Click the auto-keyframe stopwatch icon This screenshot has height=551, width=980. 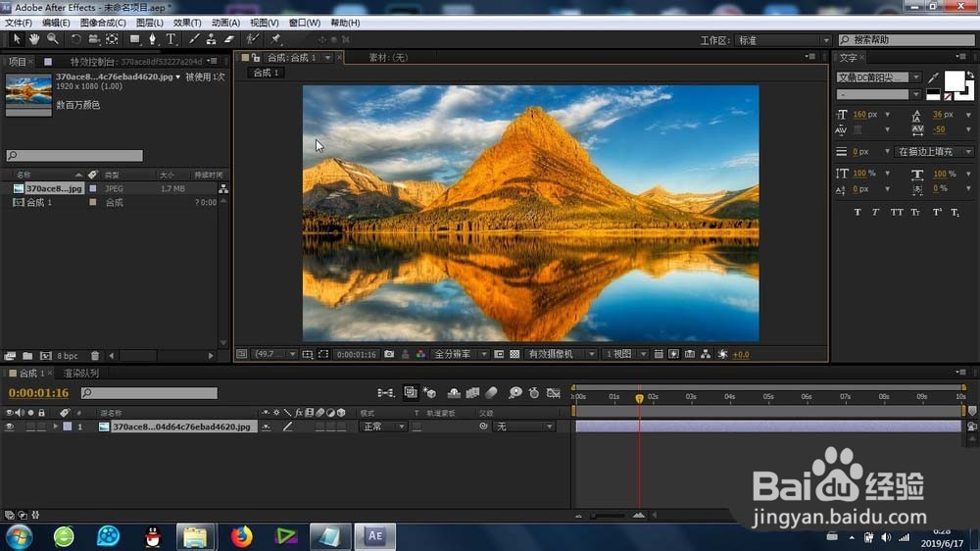534,393
